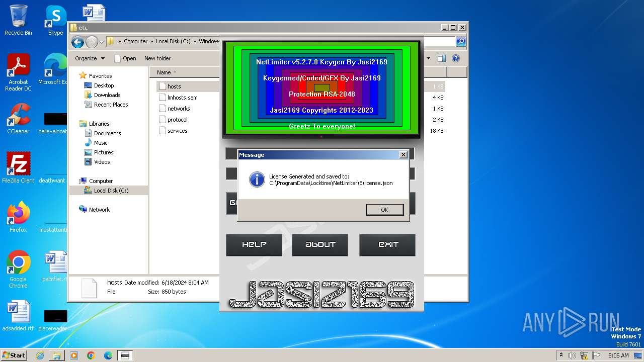The width and height of the screenshot is (644, 362).
Task: Select the hosts file in list
Action: point(174,86)
